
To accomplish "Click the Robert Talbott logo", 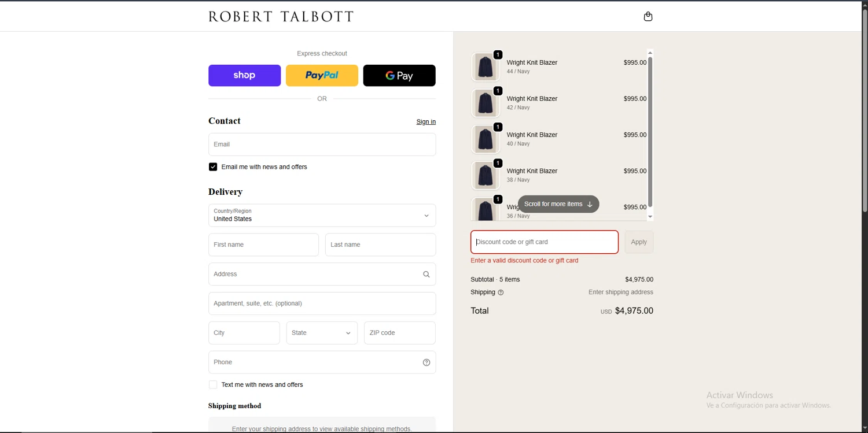I will [281, 16].
